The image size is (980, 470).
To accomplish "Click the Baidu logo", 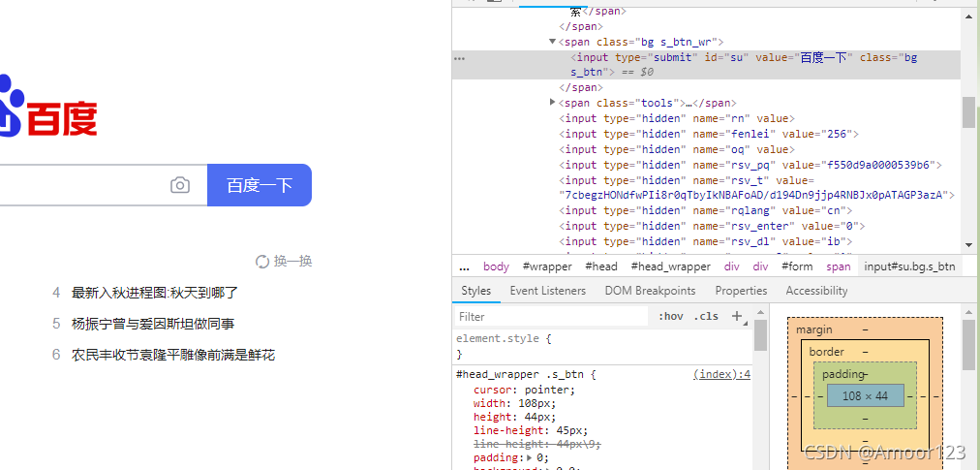I will tap(48, 106).
